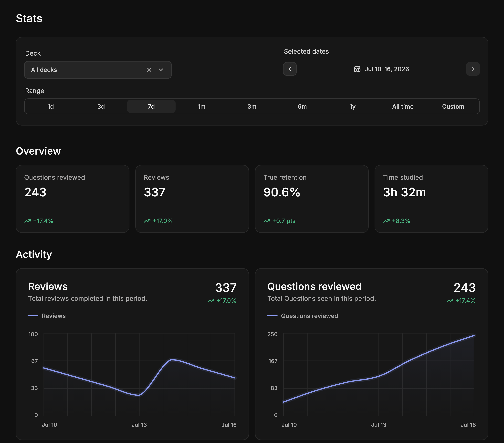Click trend icon in Questions reviewed chart header

click(450, 300)
